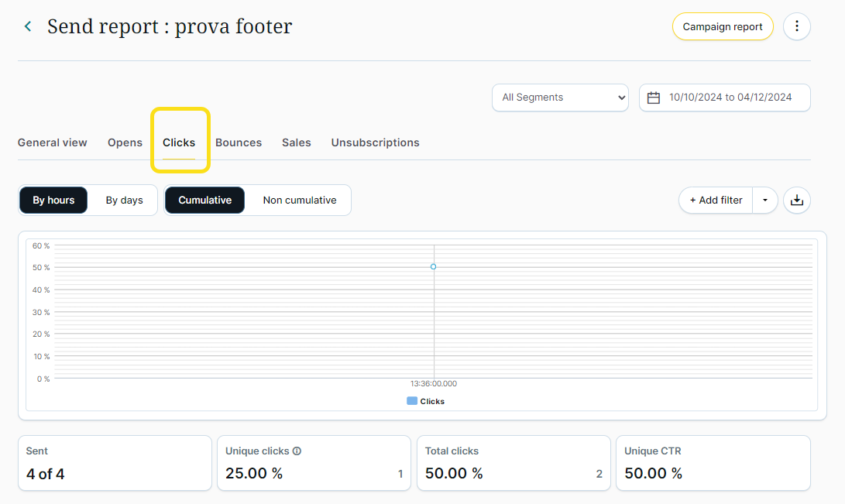
Task: Click the Campaign report button
Action: pyautogui.click(x=722, y=26)
